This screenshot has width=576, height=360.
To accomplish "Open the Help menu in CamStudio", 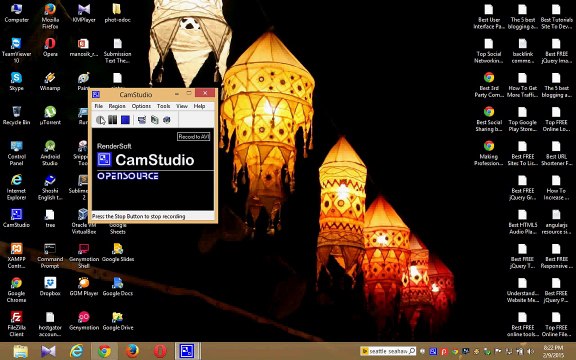I will [199, 106].
